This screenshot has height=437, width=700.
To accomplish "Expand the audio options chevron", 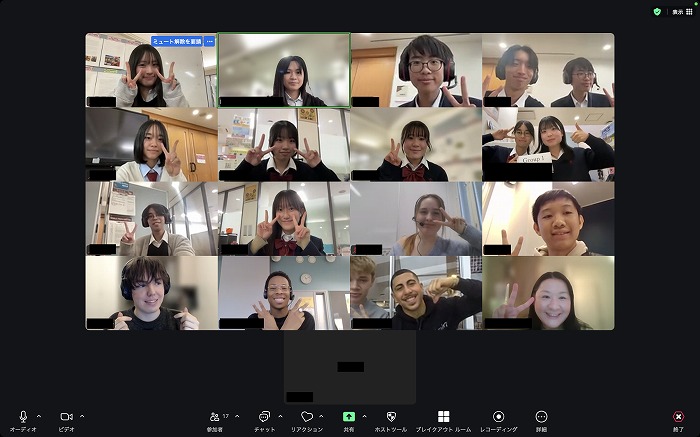I will [x=39, y=415].
